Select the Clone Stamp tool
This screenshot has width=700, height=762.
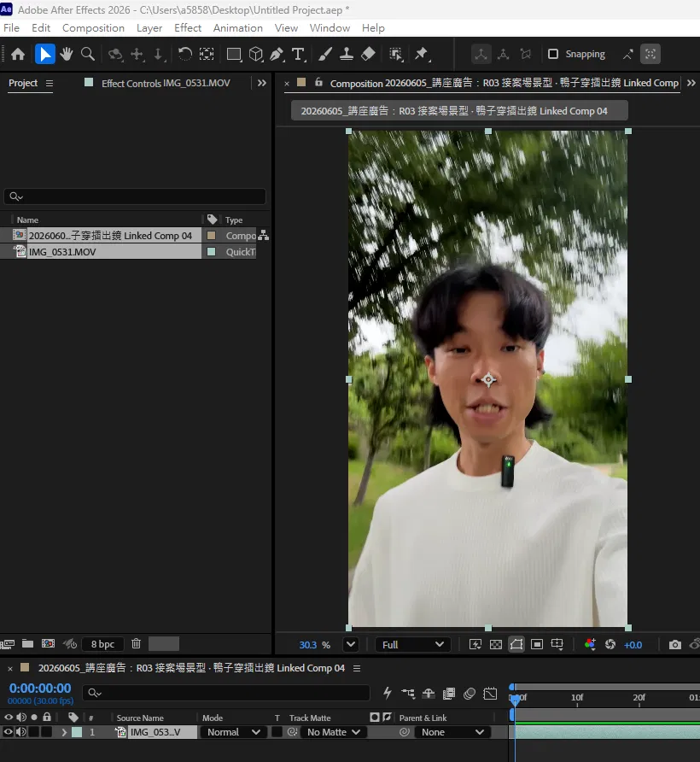pyautogui.click(x=347, y=54)
